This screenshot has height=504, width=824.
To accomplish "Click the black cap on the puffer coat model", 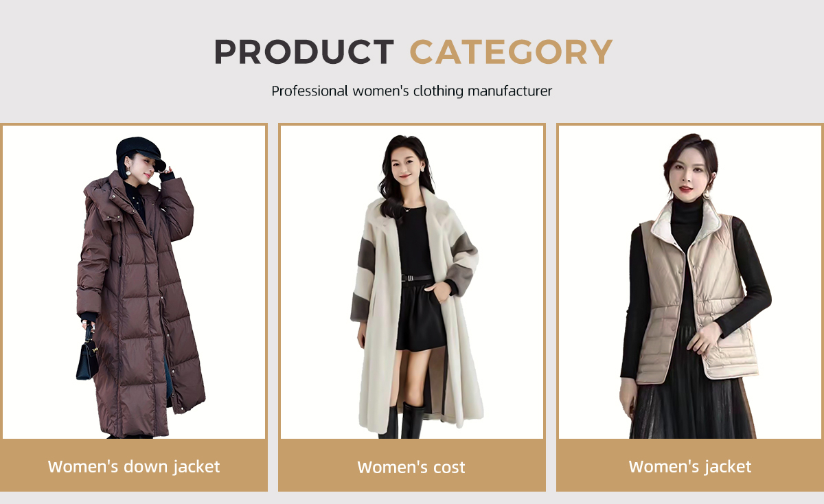I will (x=139, y=152).
